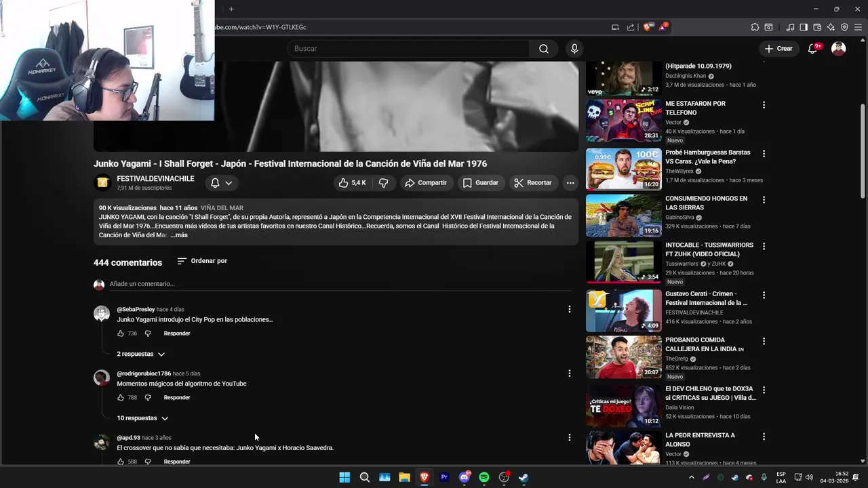868x488 pixels.
Task: Dislike the @rodrigorubioc1786 comment
Action: click(x=148, y=398)
